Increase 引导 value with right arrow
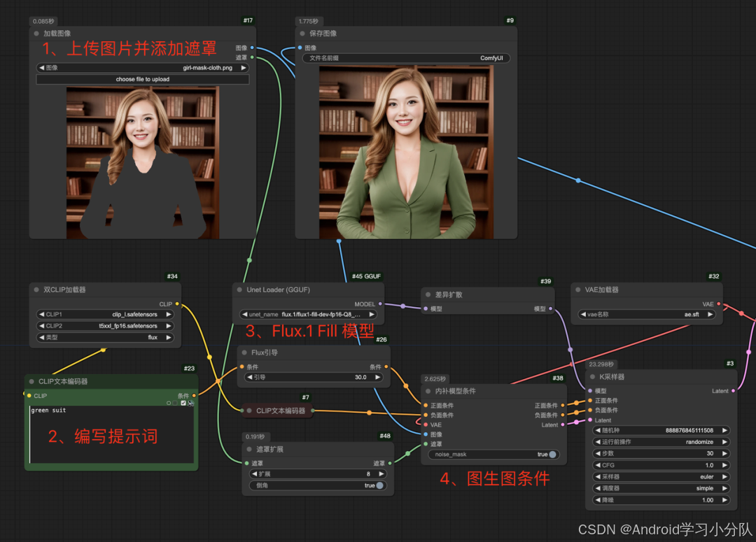The height and width of the screenshot is (542, 756). click(377, 377)
